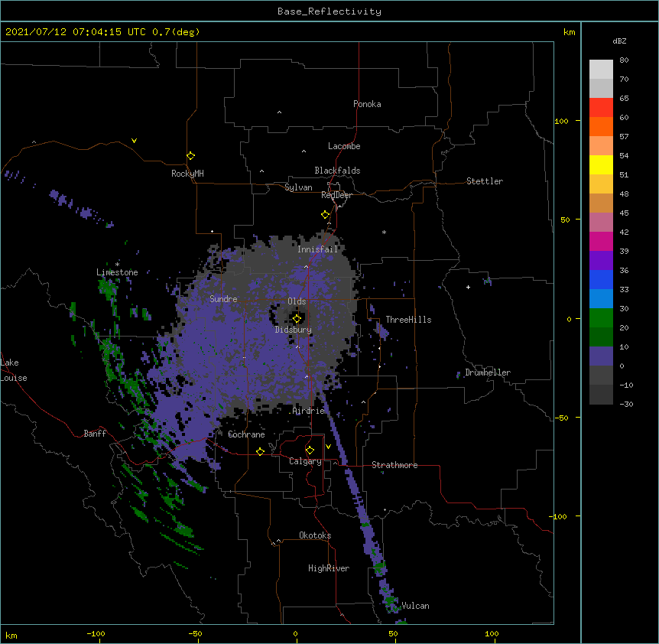The height and width of the screenshot is (644, 659).
Task: Select the yellow 51-54 dBZ legend swatch
Action: 601,164
